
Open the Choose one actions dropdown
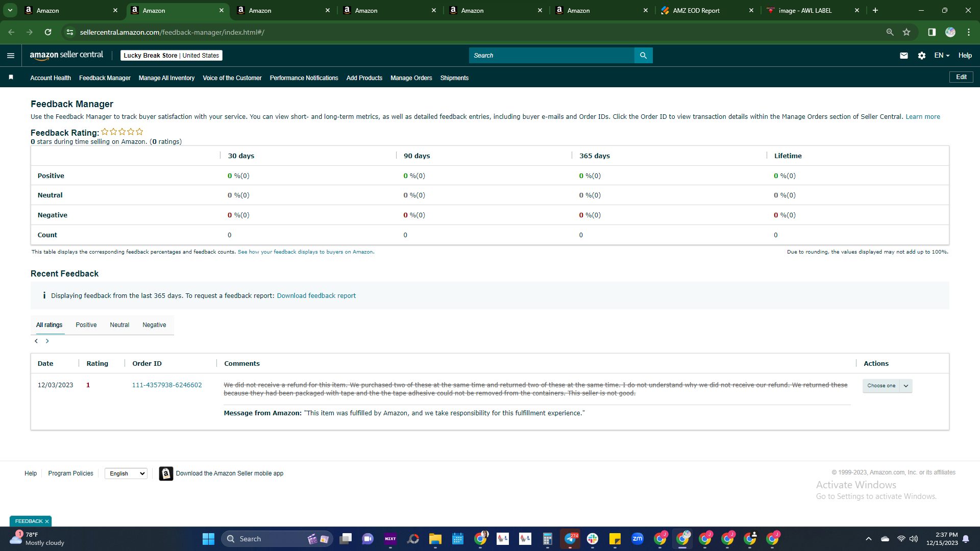(887, 386)
